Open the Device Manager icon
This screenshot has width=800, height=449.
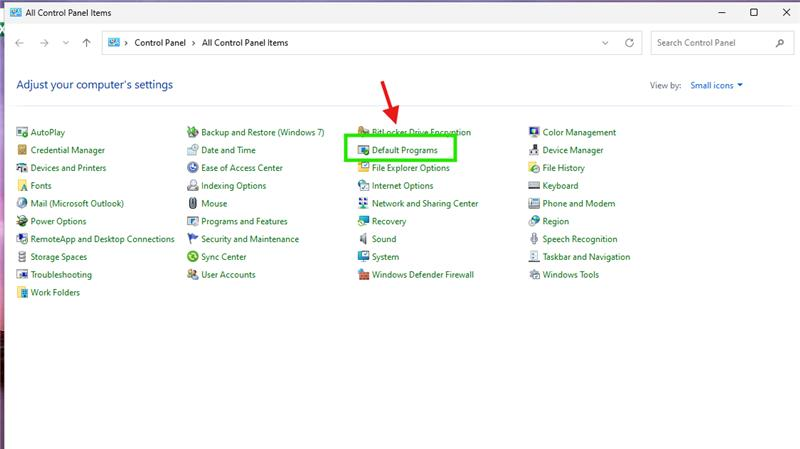click(x=534, y=150)
